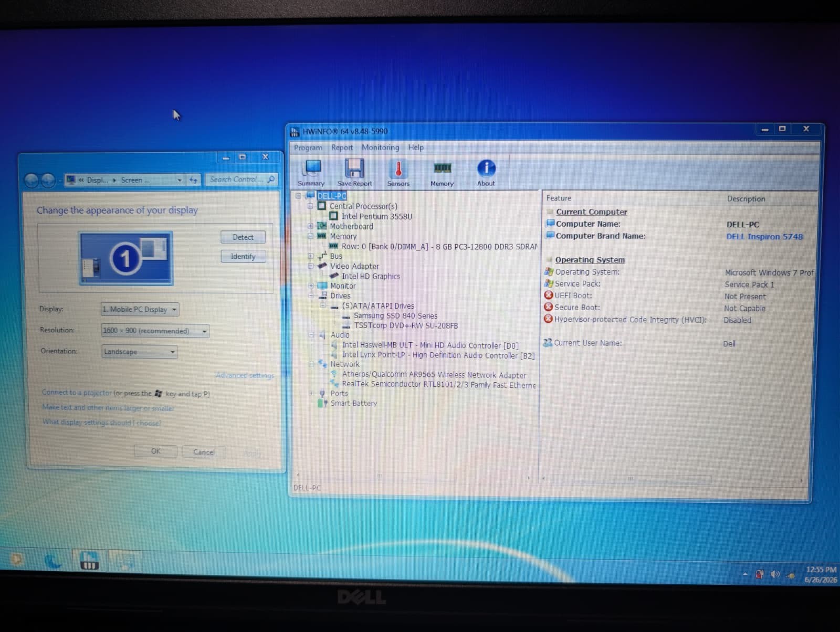Viewport: 840px width, 632px height.
Task: Open the Orientation dropdown Landscape
Action: point(139,352)
